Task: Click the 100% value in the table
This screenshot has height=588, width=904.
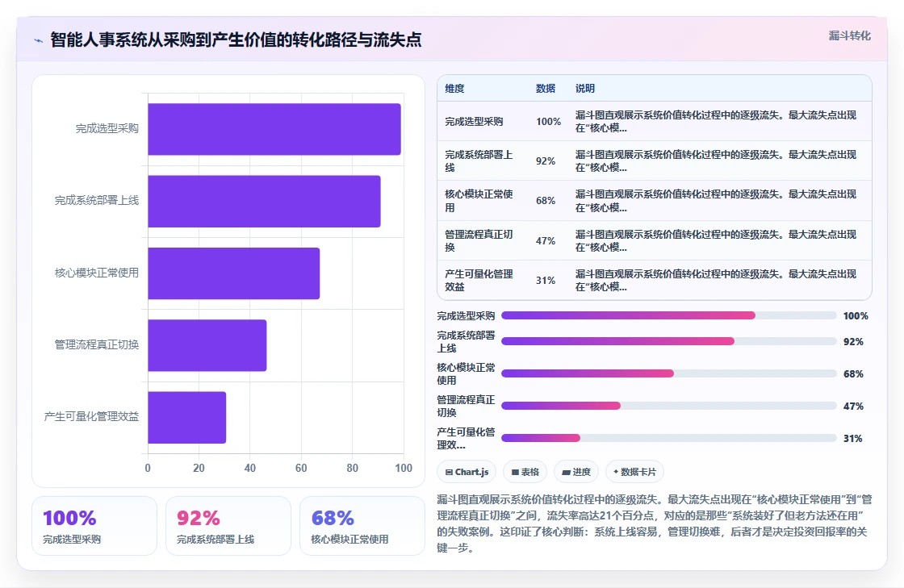Action: coord(548,122)
